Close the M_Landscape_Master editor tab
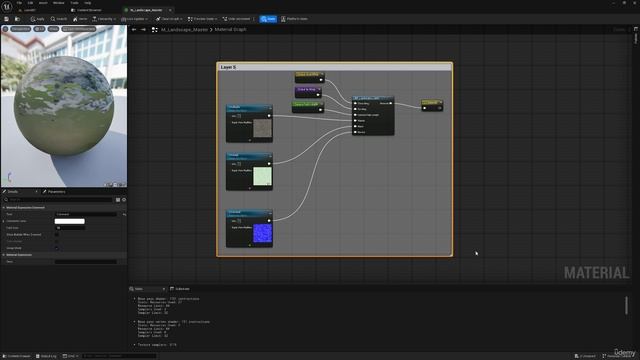This screenshot has height=360, width=640. [x=170, y=10]
